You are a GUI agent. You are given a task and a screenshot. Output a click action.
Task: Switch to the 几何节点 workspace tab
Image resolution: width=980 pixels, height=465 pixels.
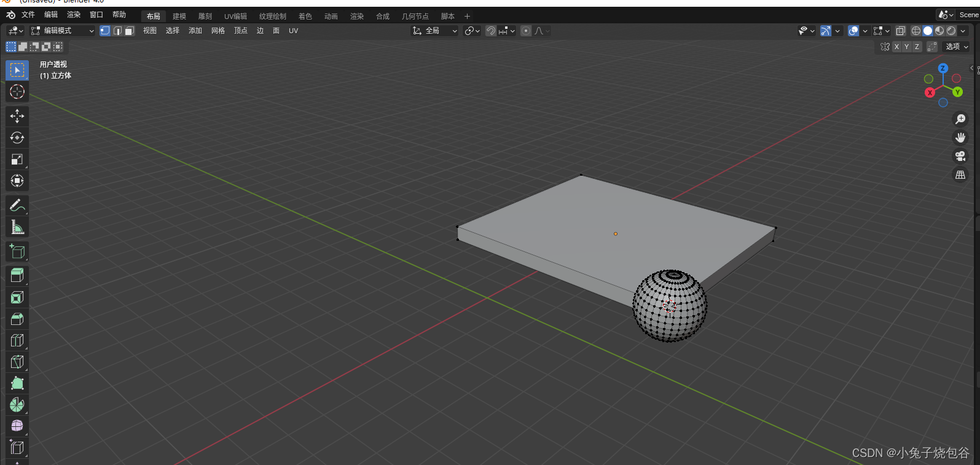(x=415, y=17)
